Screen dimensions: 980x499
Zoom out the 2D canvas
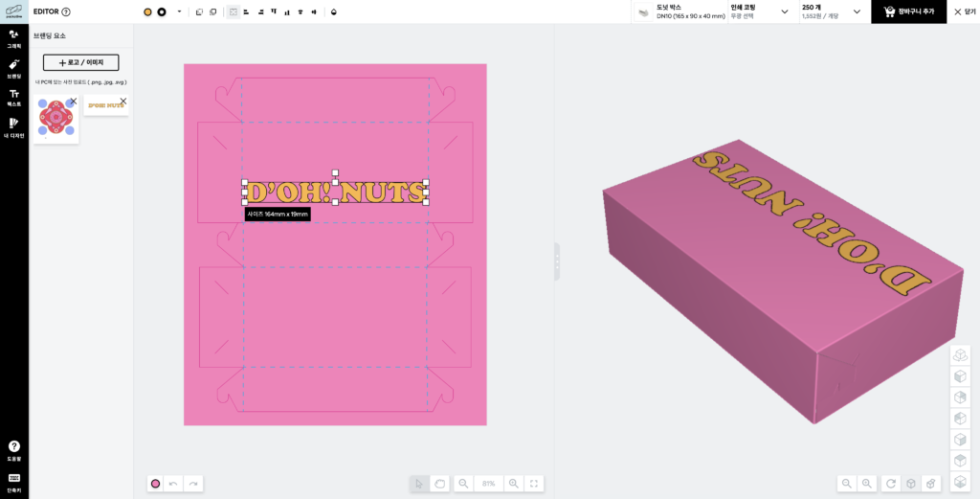(464, 484)
